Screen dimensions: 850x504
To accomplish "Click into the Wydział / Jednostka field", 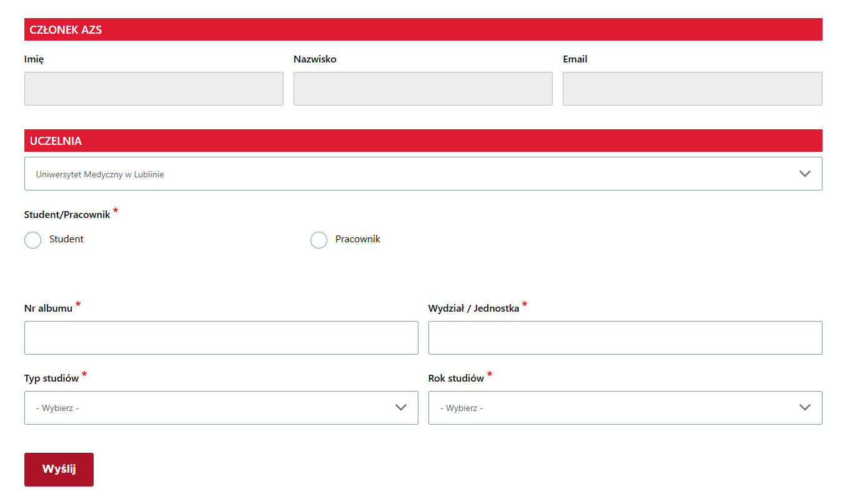I will [625, 338].
